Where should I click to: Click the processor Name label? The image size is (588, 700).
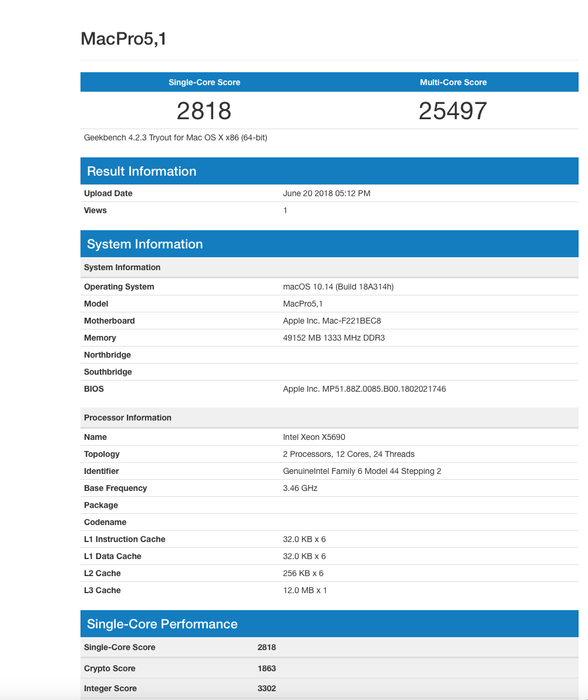coord(95,437)
